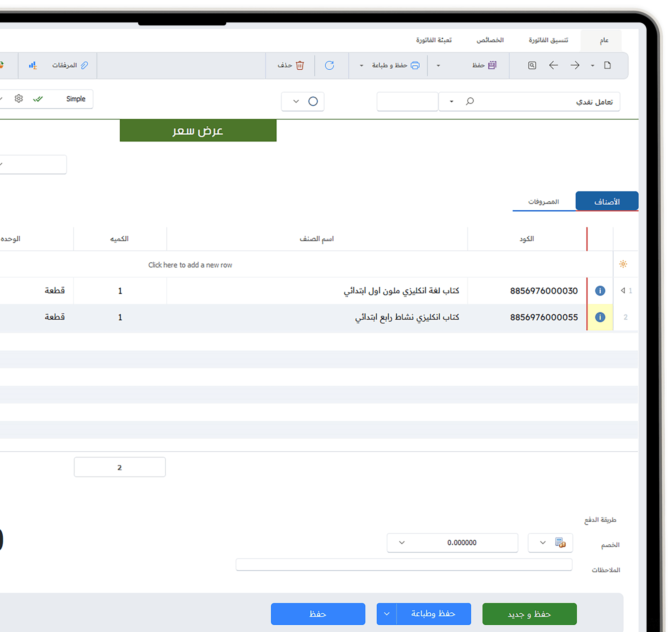
Task: Click the info badge on row 2
Action: (600, 317)
